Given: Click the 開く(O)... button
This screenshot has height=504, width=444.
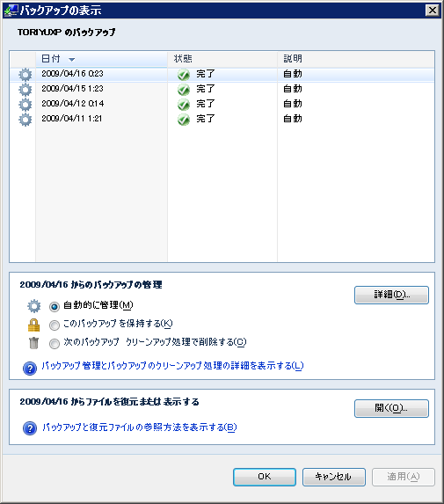Looking at the screenshot, I should coord(391,408).
